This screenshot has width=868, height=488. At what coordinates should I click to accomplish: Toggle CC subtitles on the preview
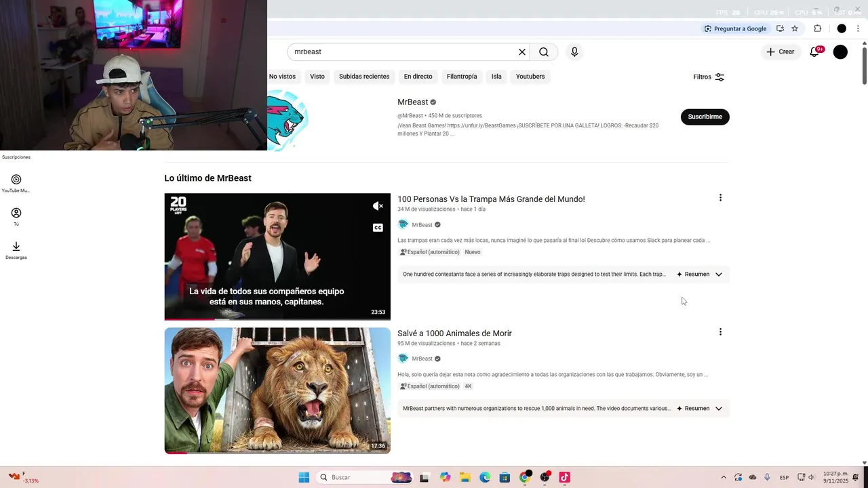click(378, 228)
